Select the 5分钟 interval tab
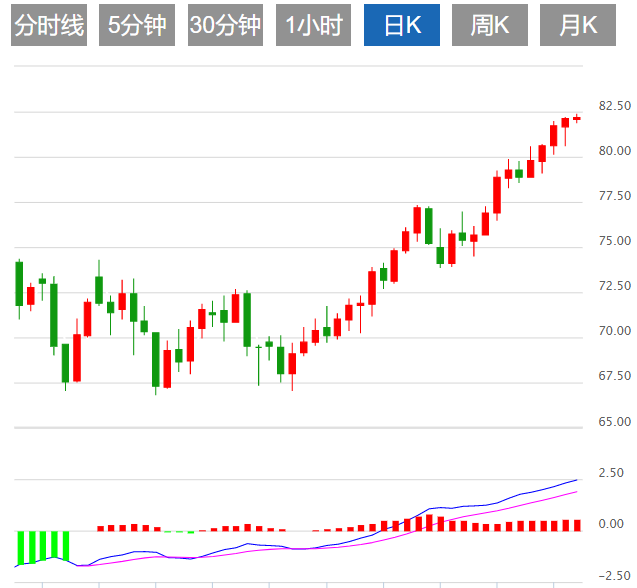The image size is (637, 588). pyautogui.click(x=137, y=25)
